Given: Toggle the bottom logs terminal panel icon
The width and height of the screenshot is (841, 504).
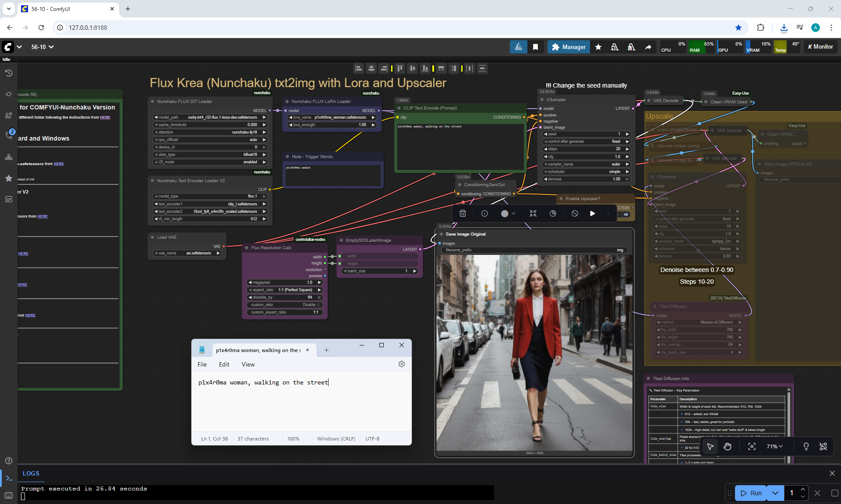Looking at the screenshot, I should tap(9, 478).
